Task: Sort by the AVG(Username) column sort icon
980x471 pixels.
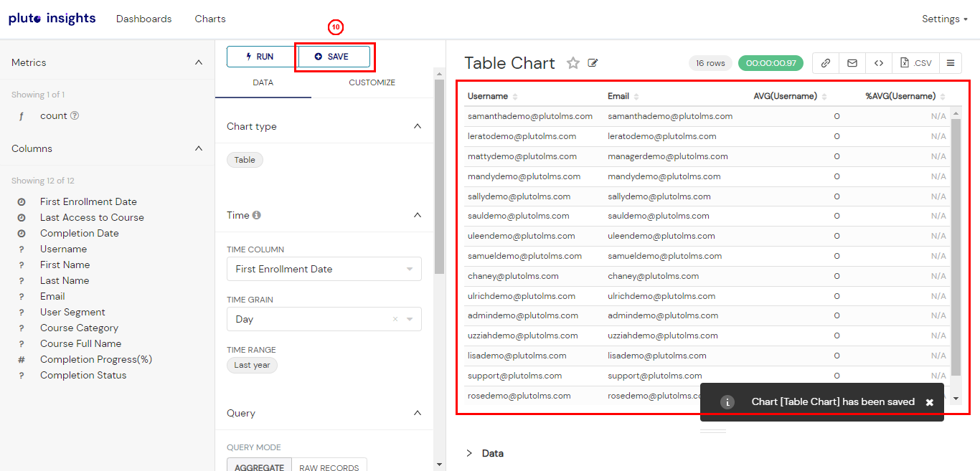Action: click(824, 97)
